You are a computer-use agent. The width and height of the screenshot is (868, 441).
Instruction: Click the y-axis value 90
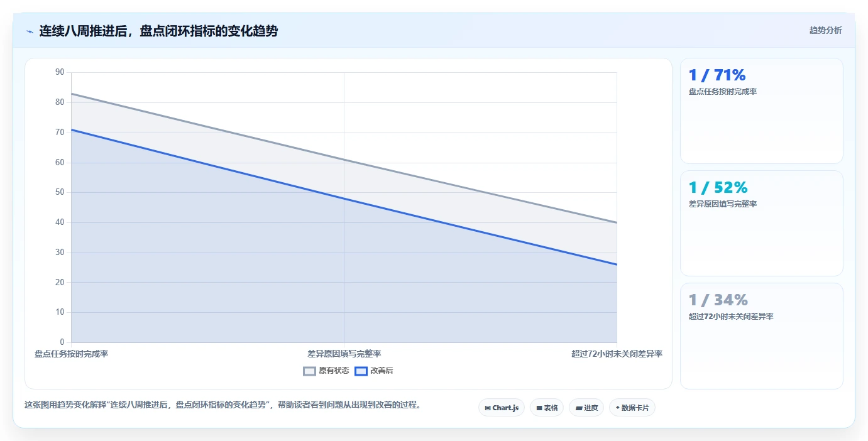(60, 72)
